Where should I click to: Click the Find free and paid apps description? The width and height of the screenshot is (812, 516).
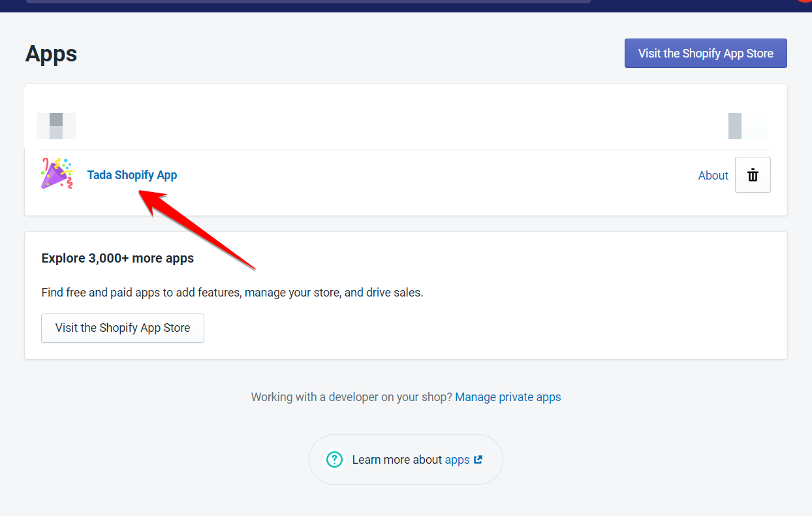point(232,293)
